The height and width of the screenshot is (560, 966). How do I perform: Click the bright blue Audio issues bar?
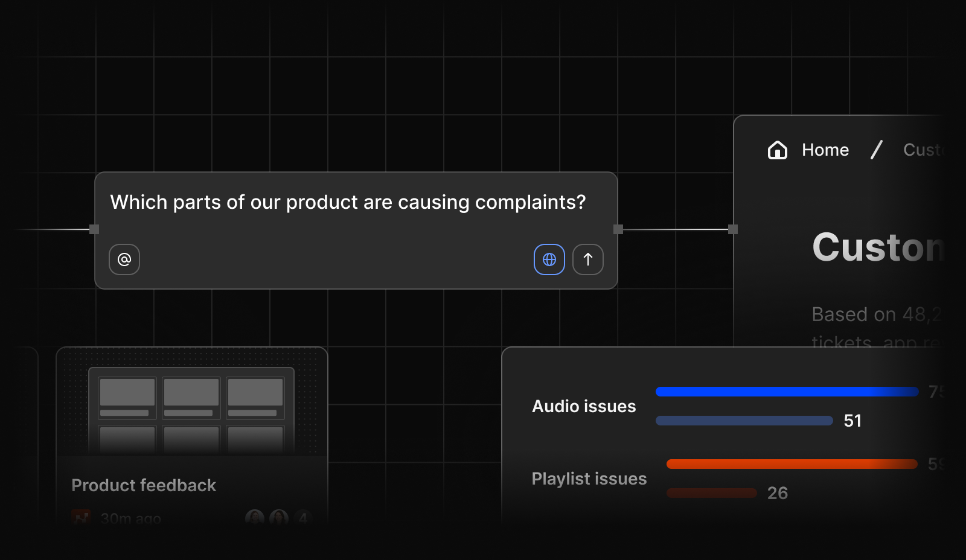(786, 392)
